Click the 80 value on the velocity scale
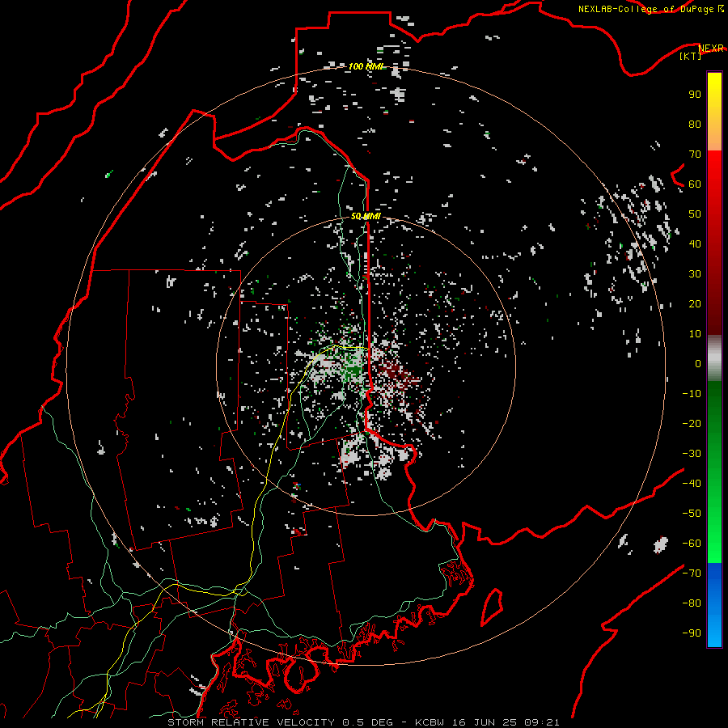The image size is (728, 728). click(x=695, y=125)
